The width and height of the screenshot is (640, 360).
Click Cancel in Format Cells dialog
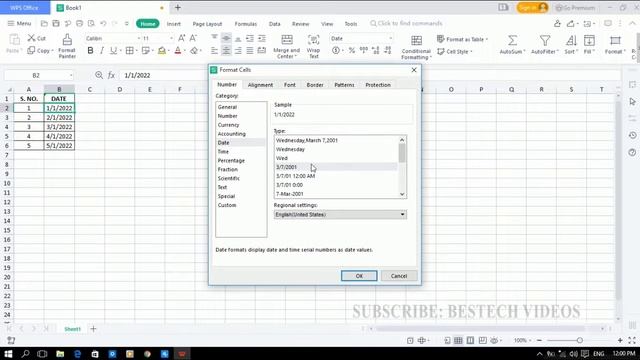tap(399, 276)
